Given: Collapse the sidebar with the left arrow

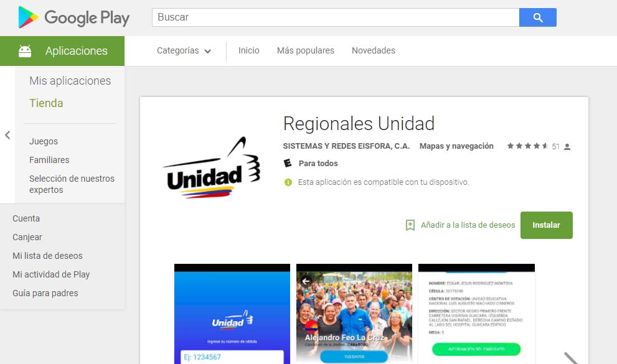Looking at the screenshot, I should coord(7,135).
